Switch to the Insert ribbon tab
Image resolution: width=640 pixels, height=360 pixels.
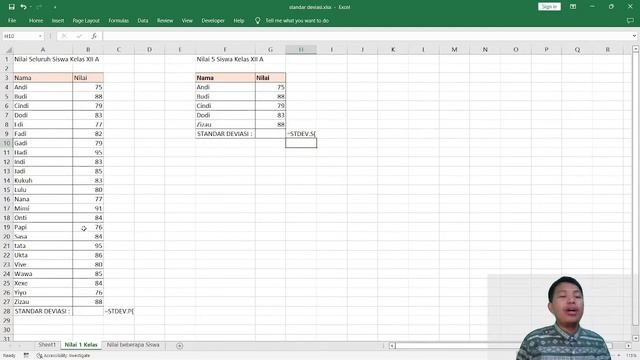pos(58,20)
